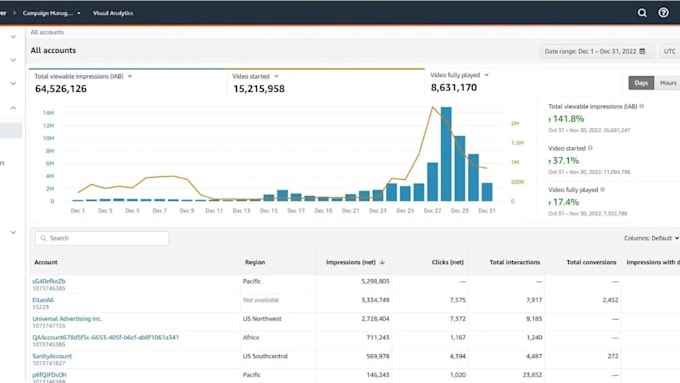
Task: Open SanityAccount link
Action: [52, 356]
